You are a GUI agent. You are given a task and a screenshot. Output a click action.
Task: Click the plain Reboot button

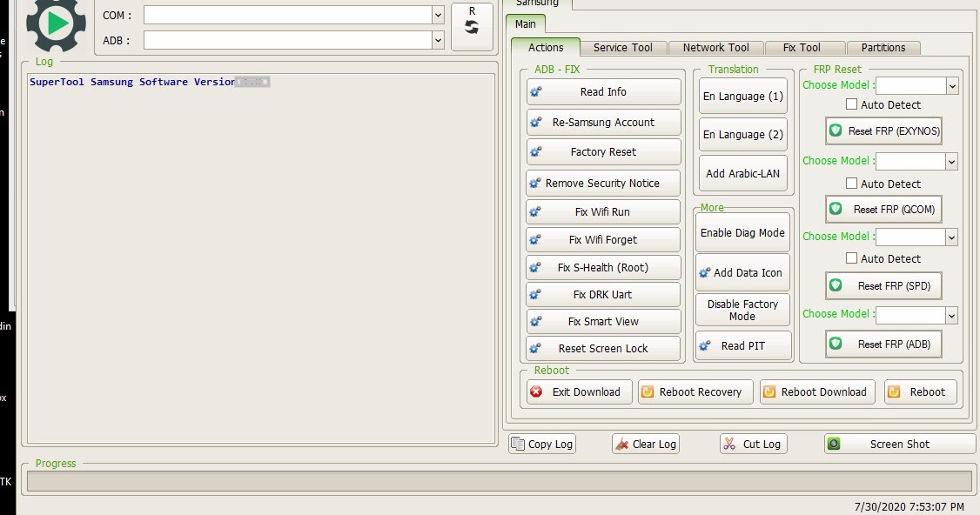[921, 391]
